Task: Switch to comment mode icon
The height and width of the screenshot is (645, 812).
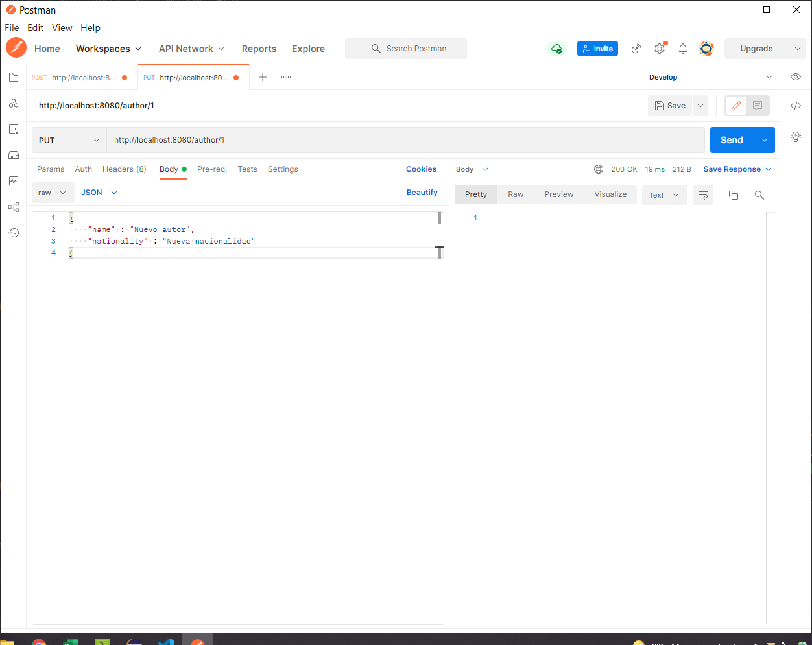Action: pos(758,106)
